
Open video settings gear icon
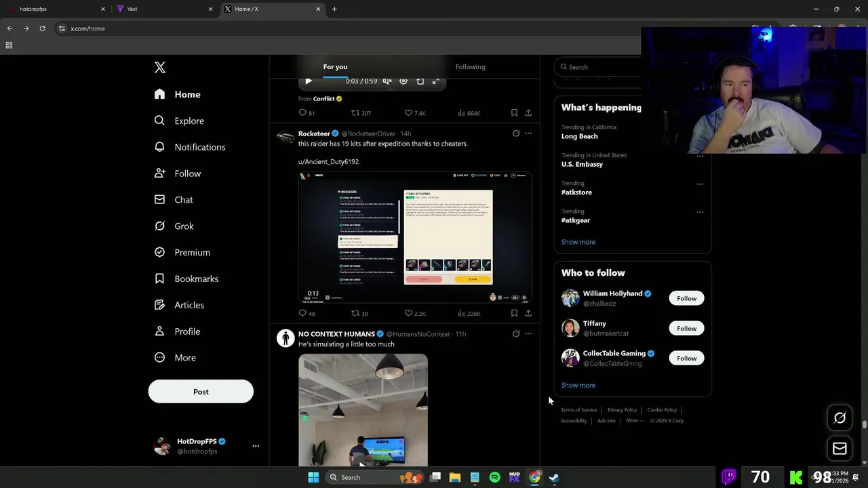point(403,81)
